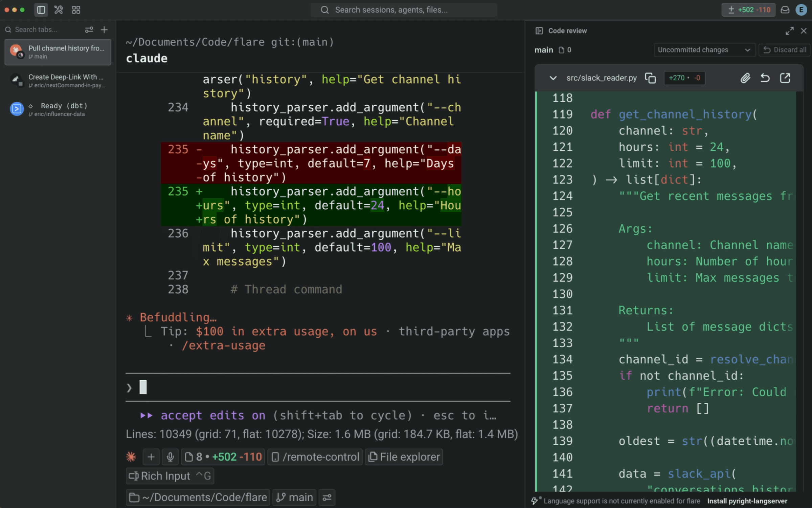Open slack_reader.py in an external editor
812x508 pixels.
point(785,78)
